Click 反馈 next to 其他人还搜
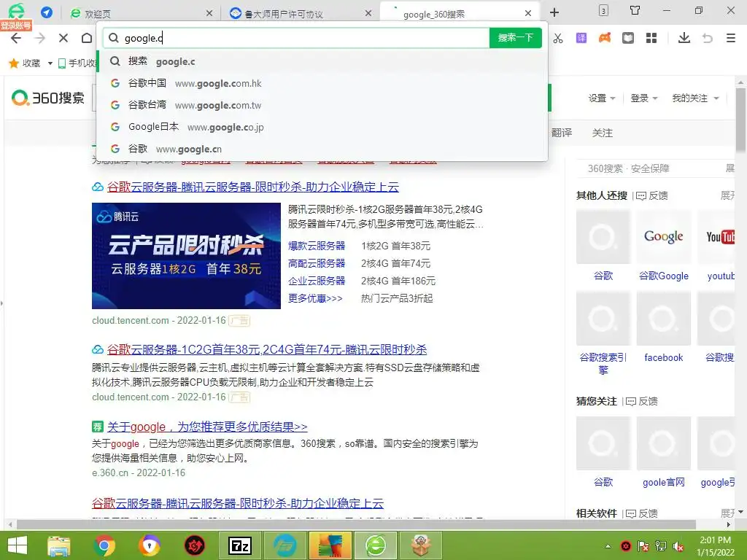 [x=652, y=195]
